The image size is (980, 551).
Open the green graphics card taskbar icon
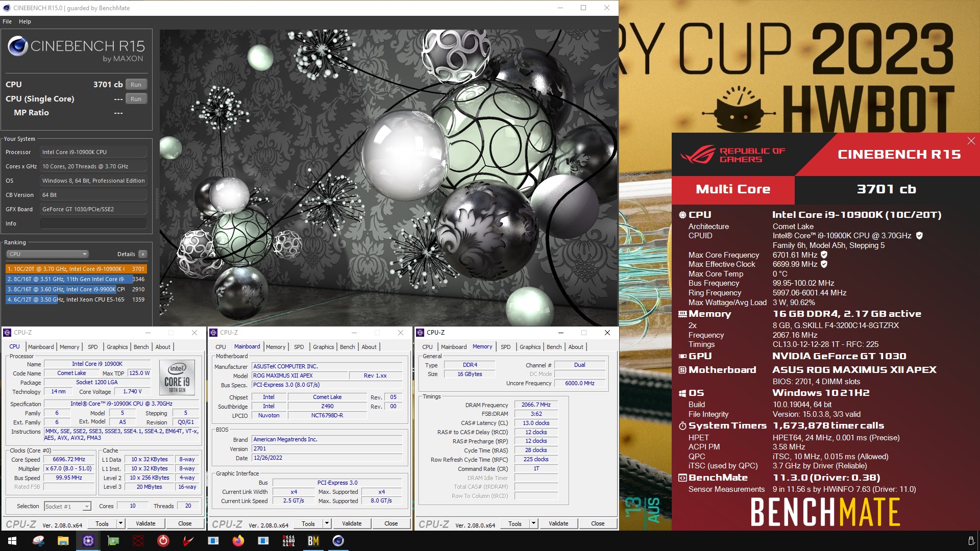click(113, 541)
